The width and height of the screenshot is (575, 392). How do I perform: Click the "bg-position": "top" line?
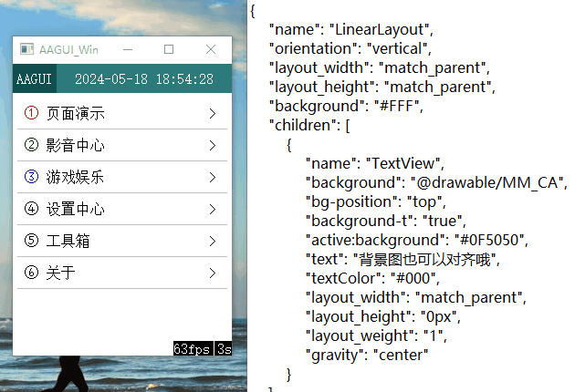click(x=376, y=201)
